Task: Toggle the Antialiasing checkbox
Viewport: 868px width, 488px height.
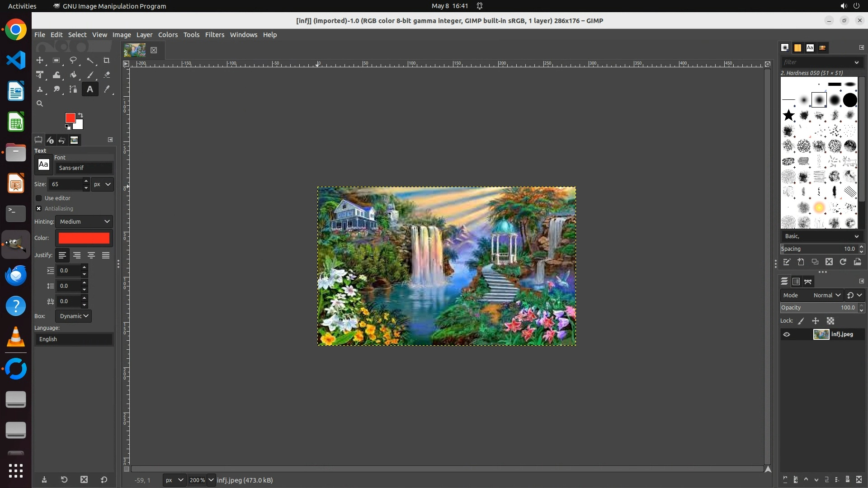Action: pyautogui.click(x=39, y=209)
